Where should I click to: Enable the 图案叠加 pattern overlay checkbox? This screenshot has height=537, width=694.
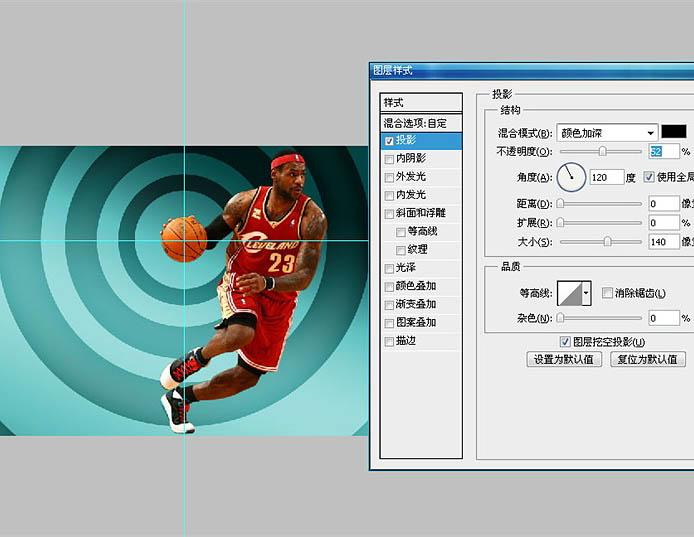tap(389, 323)
